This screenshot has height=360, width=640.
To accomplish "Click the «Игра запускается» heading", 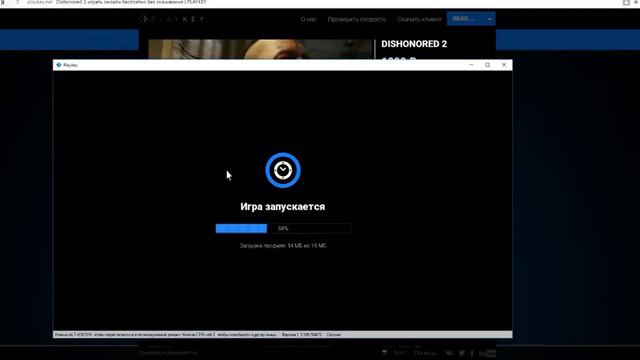I will point(283,207).
